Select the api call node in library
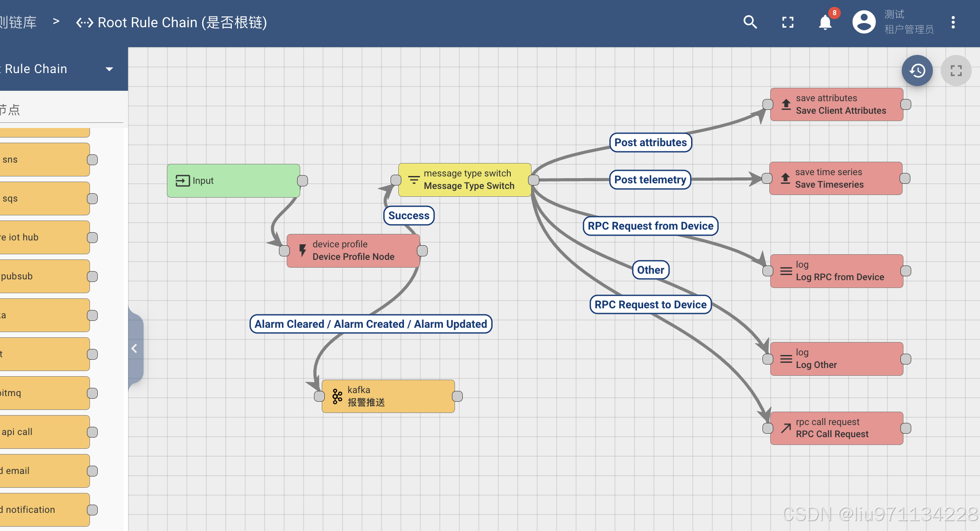Viewport: 980px width, 531px height. (x=43, y=432)
